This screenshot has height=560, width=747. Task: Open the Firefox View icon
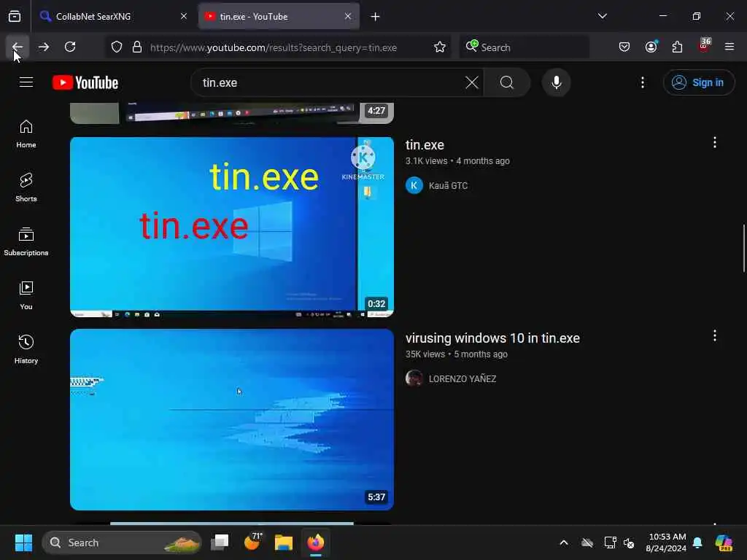click(15, 17)
